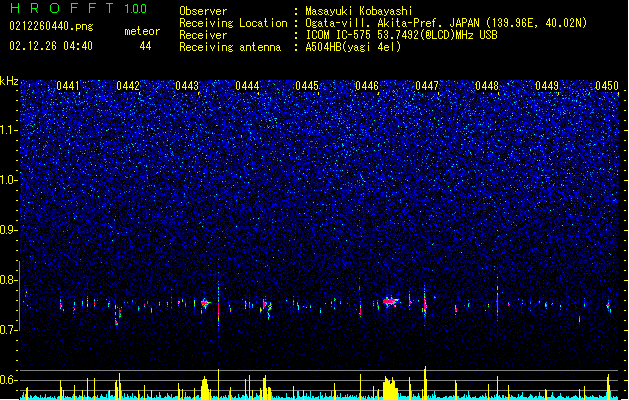Click the 0447 time marker
This screenshot has height=400, width=629.
point(427,86)
